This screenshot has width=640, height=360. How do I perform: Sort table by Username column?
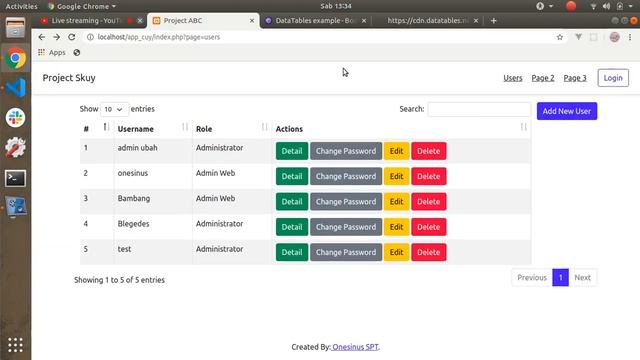tap(153, 129)
